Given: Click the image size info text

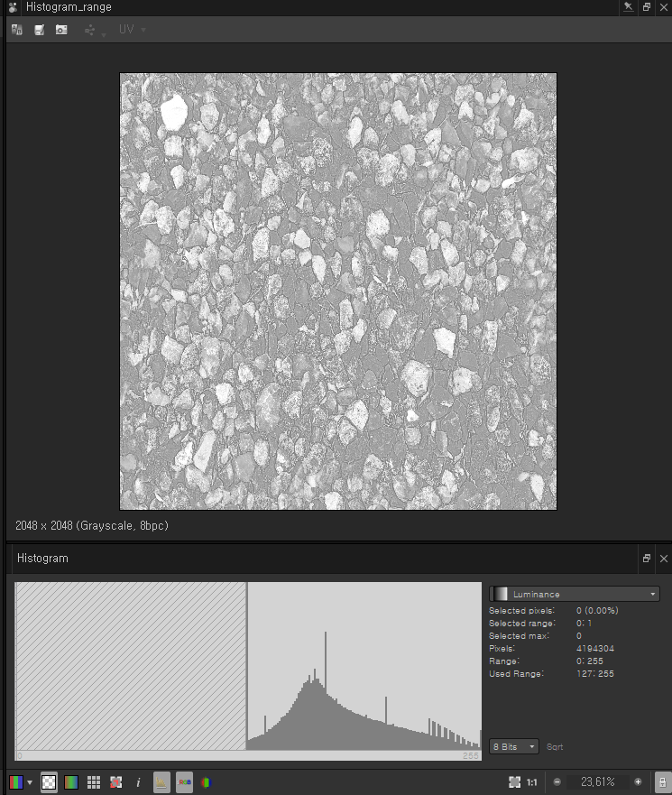Looking at the screenshot, I should (92, 525).
